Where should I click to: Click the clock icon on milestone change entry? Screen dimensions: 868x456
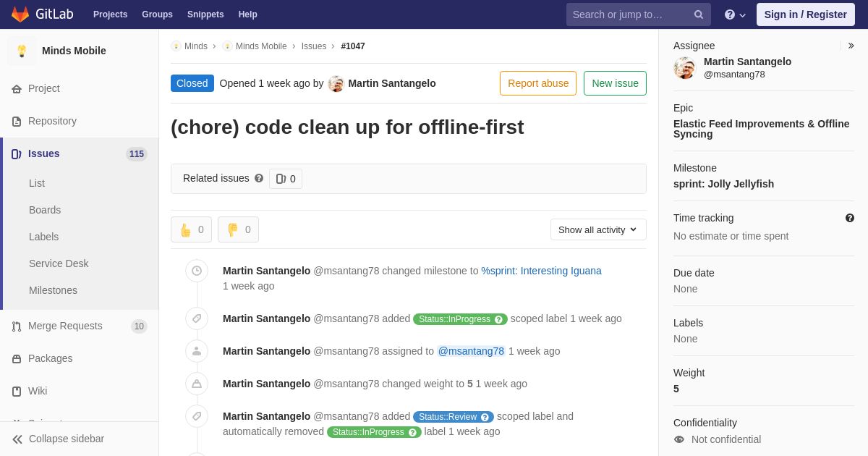(197, 271)
